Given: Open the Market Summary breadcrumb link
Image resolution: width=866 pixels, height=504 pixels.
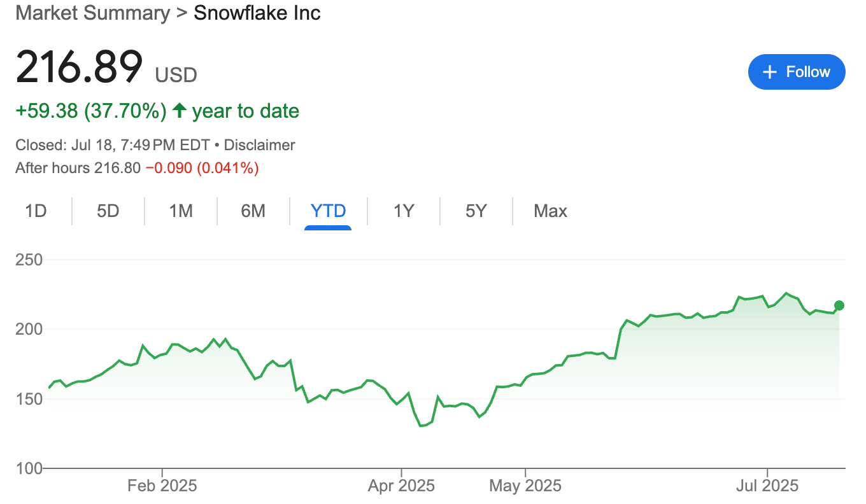Looking at the screenshot, I should (x=93, y=13).
